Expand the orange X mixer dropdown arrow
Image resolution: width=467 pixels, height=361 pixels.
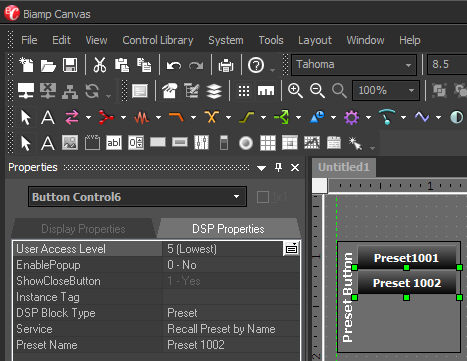228,117
